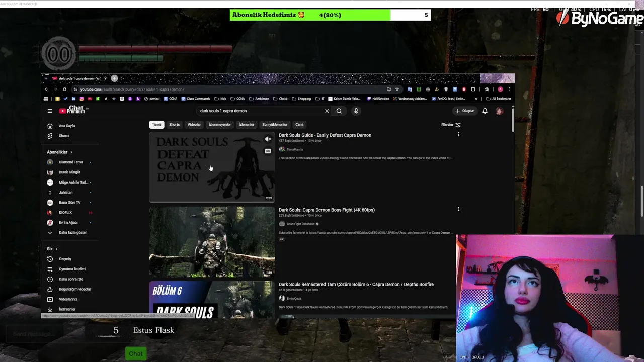This screenshot has width=644, height=362.
Task: Select the Tümü filter chip
Action: pos(157,125)
